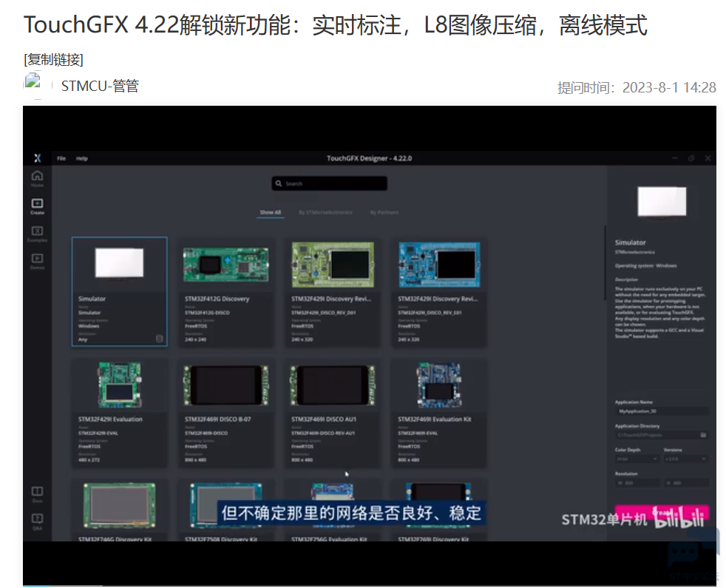
Task: Click the Simulator heading in the right panel
Action: (630, 243)
